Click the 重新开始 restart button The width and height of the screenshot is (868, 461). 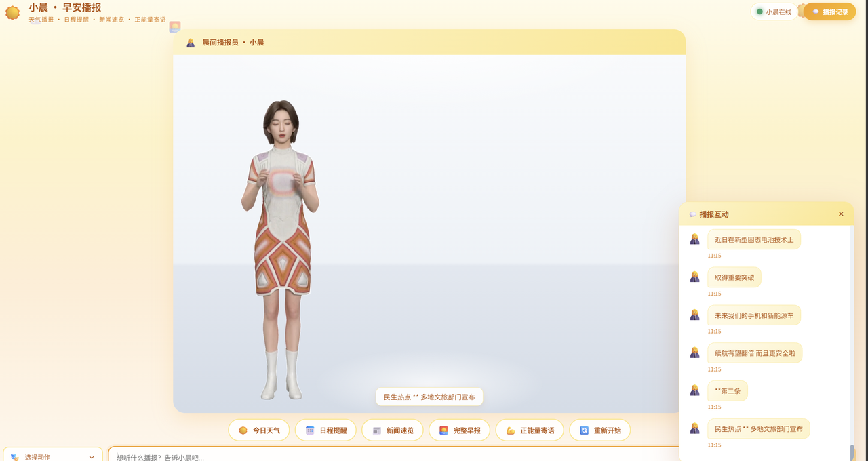[599, 430]
